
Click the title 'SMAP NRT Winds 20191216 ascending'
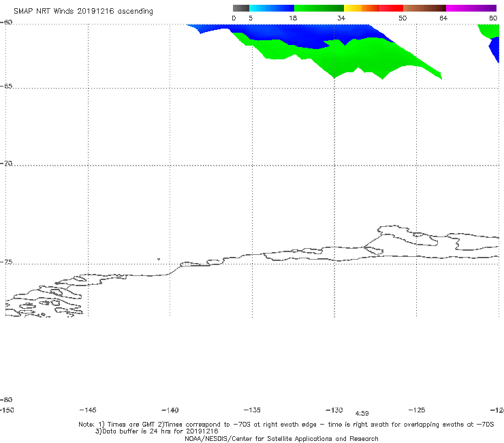pyautogui.click(x=83, y=12)
